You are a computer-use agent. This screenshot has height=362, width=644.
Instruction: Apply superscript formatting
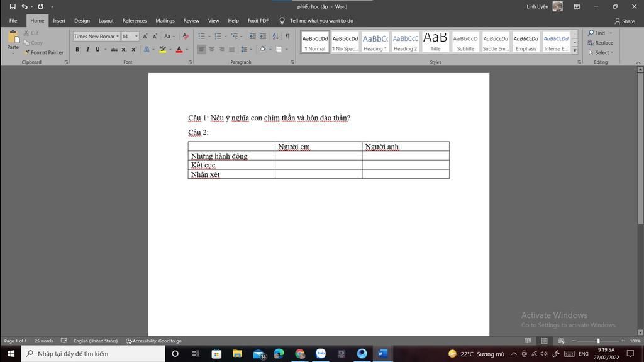134,49
